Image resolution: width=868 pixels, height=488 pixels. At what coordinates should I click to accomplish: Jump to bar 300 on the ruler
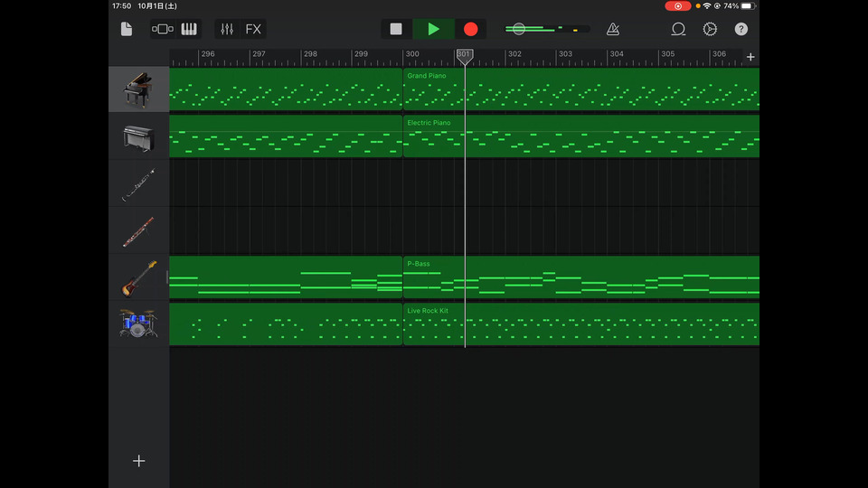tap(412, 54)
